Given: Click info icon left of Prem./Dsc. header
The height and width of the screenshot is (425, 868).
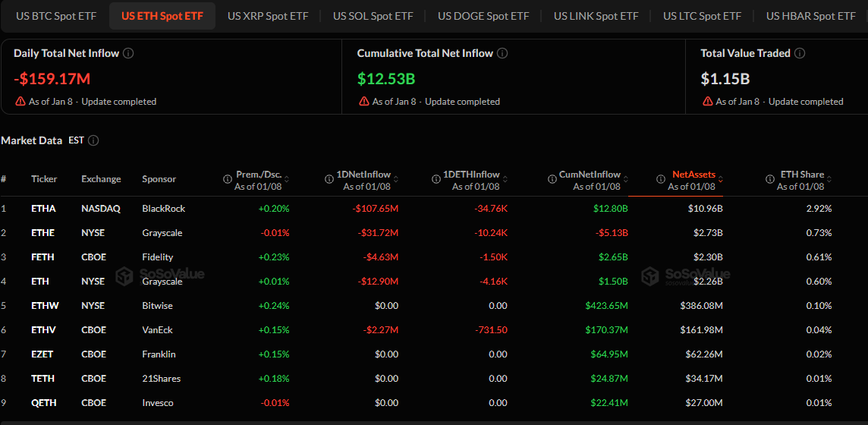Looking at the screenshot, I should pyautogui.click(x=227, y=180).
